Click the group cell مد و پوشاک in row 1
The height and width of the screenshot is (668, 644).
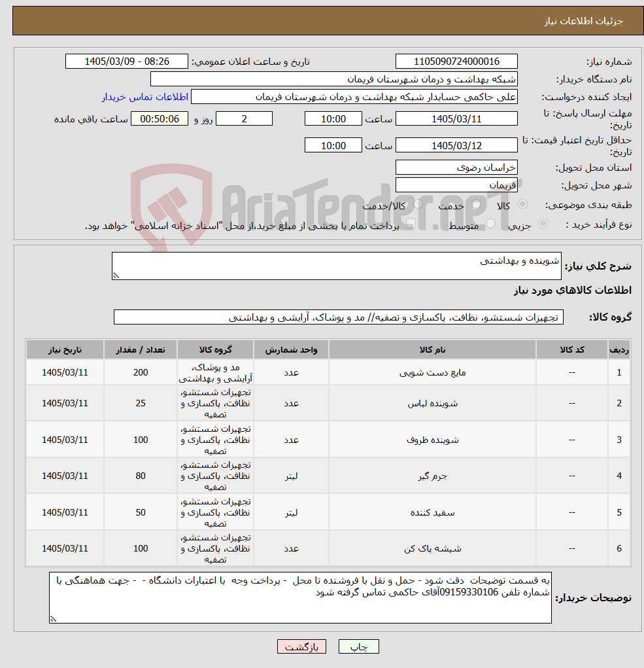click(215, 373)
